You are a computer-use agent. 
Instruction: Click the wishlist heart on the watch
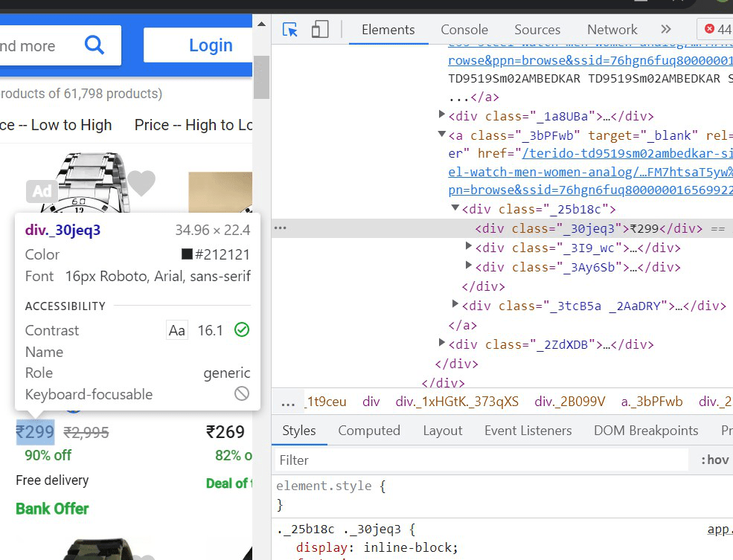(141, 183)
